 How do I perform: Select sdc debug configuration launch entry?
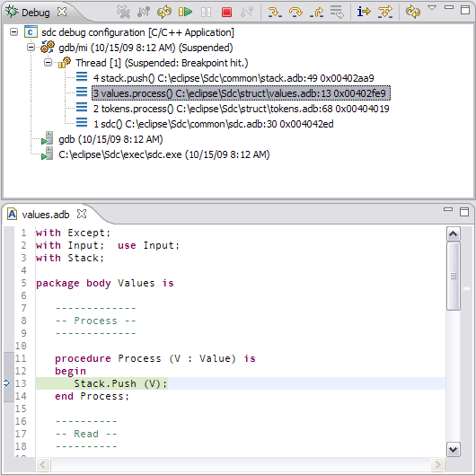(137, 32)
